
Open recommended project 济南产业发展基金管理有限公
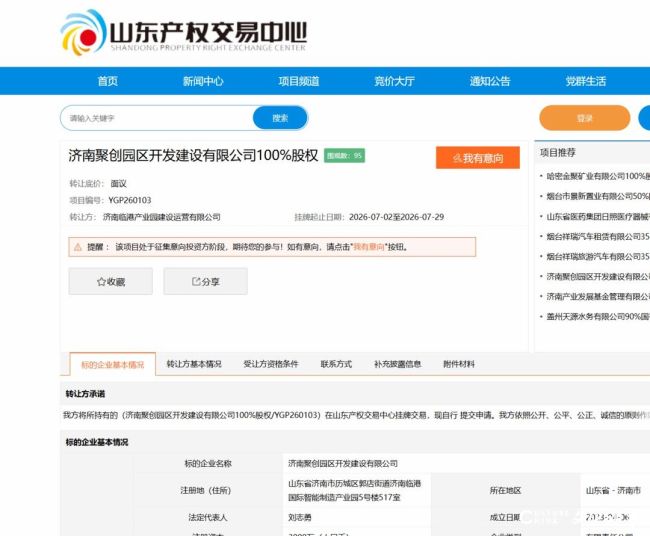(x=598, y=296)
